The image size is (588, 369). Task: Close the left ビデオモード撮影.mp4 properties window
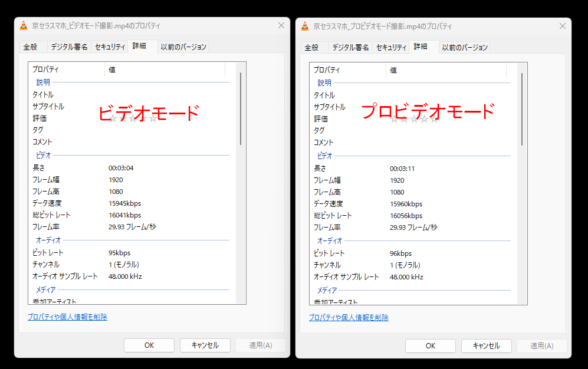[281, 26]
